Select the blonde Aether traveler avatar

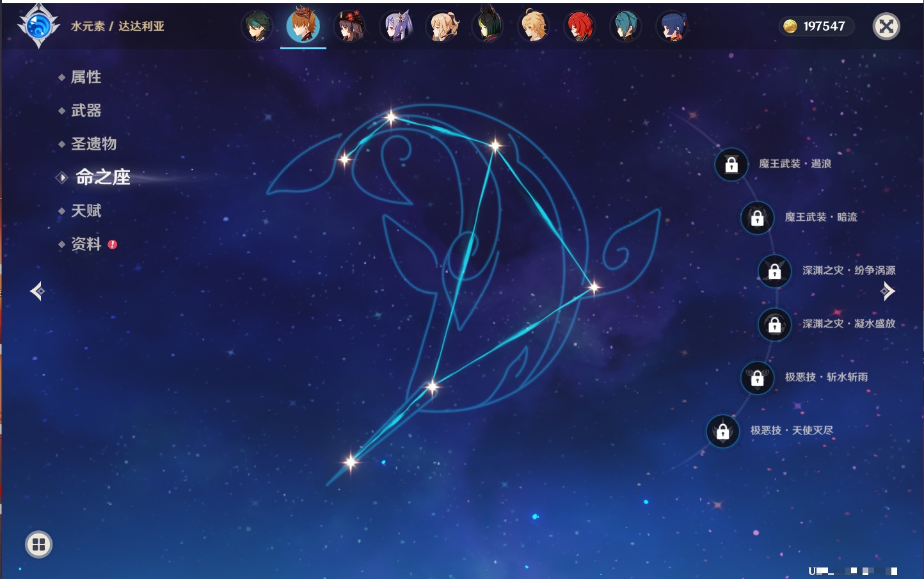pyautogui.click(x=534, y=27)
